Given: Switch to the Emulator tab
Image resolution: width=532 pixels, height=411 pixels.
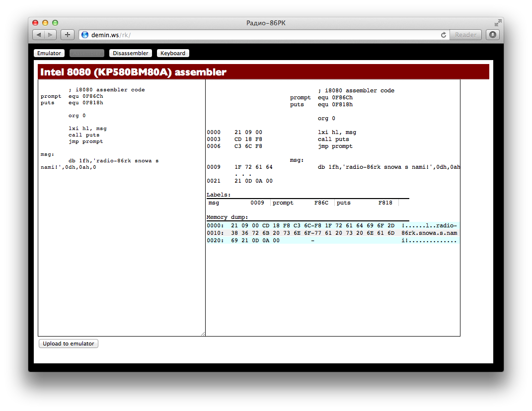Looking at the screenshot, I should [49, 53].
